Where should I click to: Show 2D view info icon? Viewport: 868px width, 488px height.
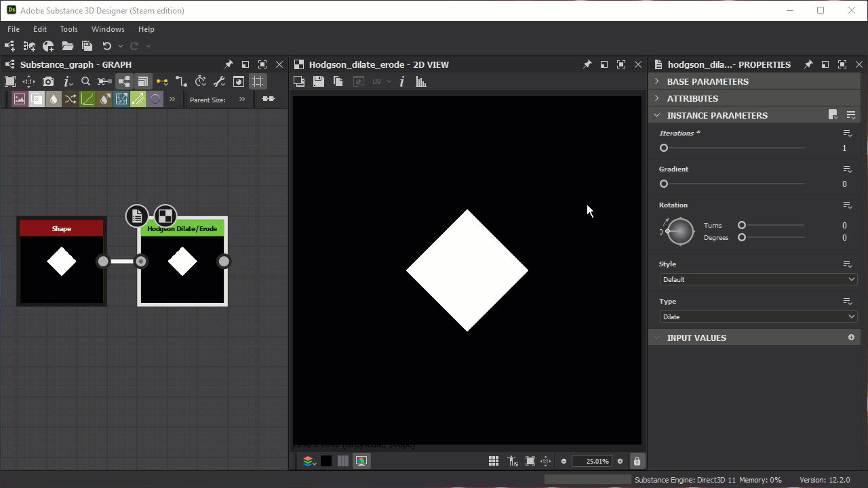coord(402,81)
